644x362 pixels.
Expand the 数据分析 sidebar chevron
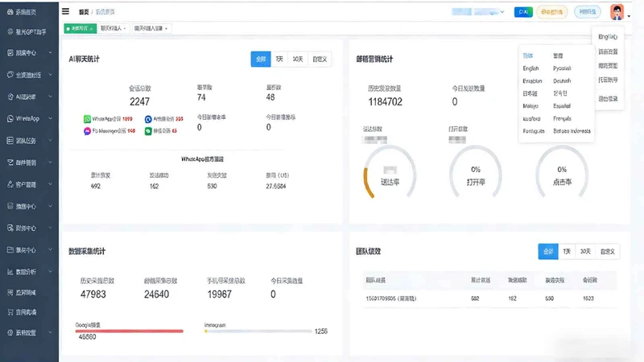(x=51, y=272)
